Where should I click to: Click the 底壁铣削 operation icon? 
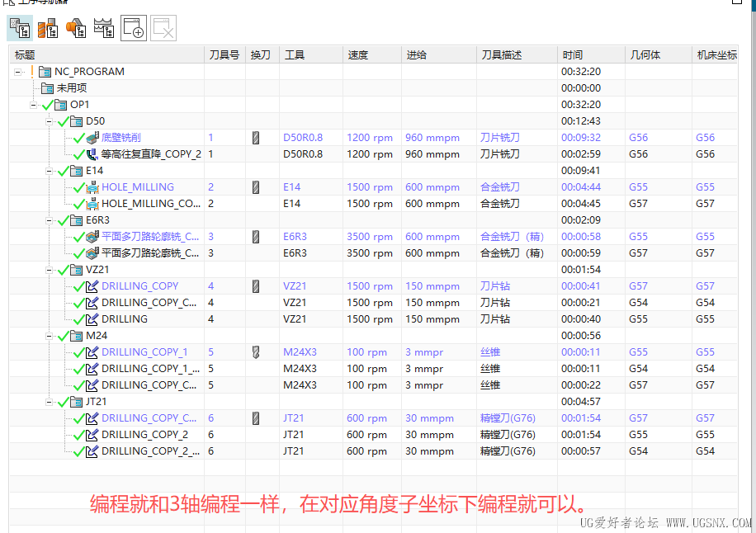coord(92,138)
